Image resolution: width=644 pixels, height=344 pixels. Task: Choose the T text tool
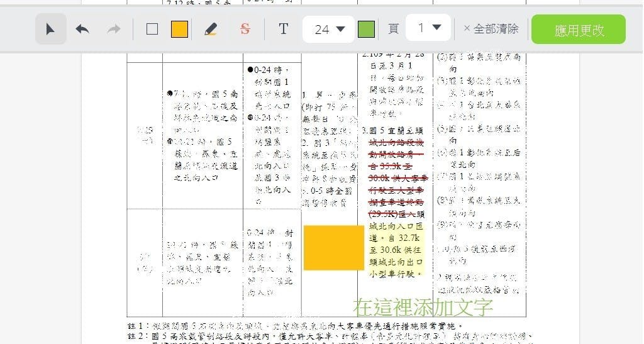click(x=284, y=29)
